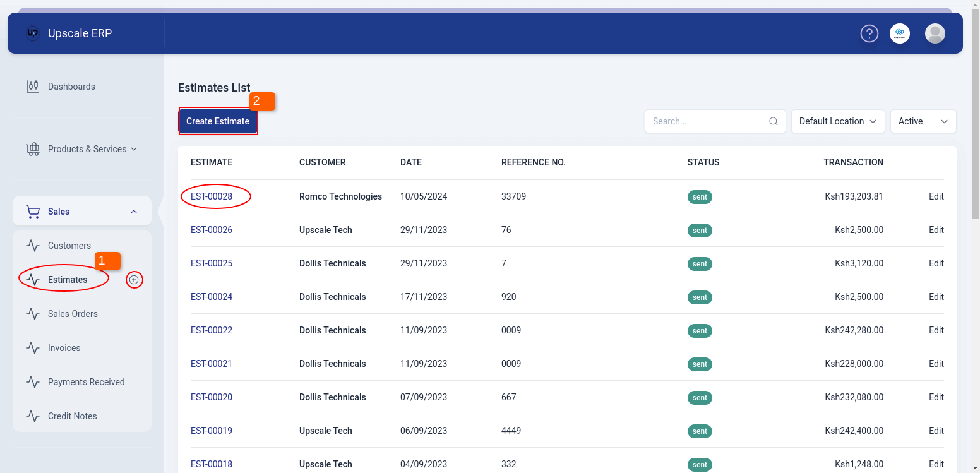Screen dimensions: 980x473
Task: Open the Active status filter dropdown
Action: point(923,121)
